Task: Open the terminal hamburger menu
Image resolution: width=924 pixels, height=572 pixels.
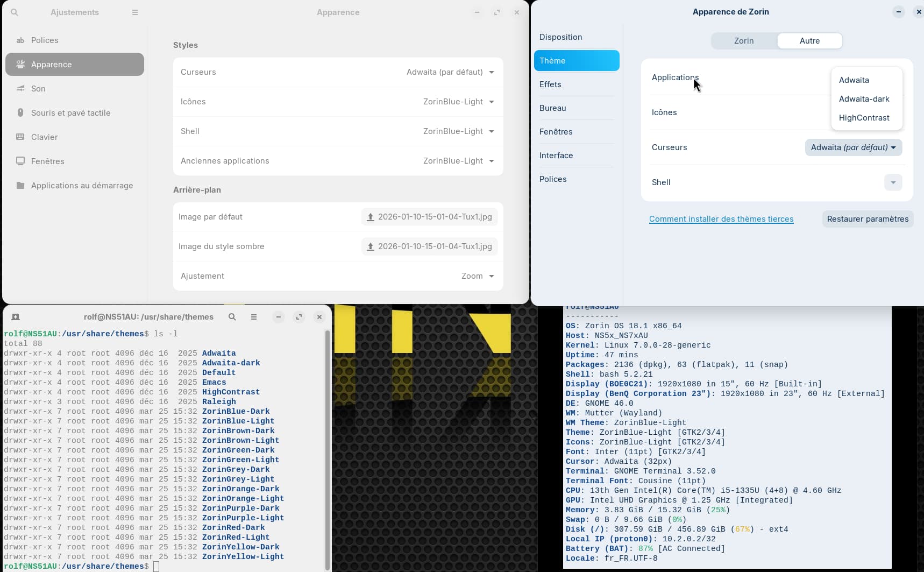Action: tap(254, 317)
